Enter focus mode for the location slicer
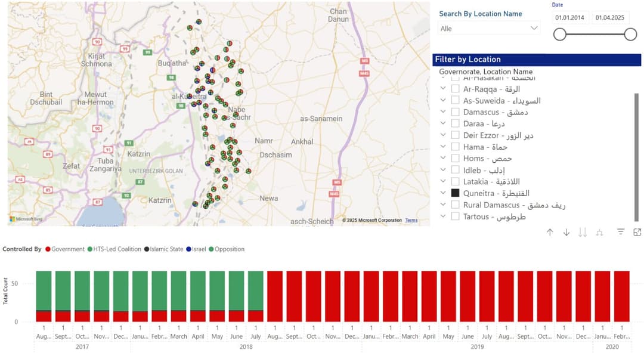This screenshot has height=353, width=644. point(637,232)
